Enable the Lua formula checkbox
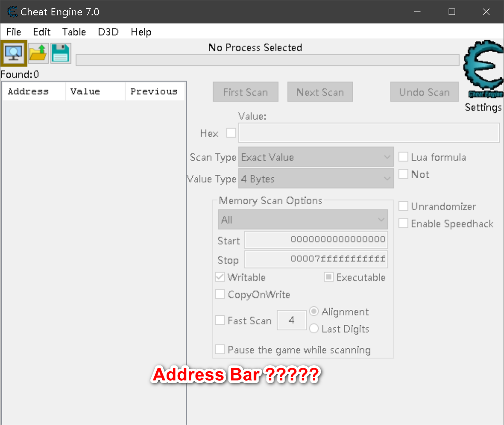The width and height of the screenshot is (504, 425). coord(403,157)
